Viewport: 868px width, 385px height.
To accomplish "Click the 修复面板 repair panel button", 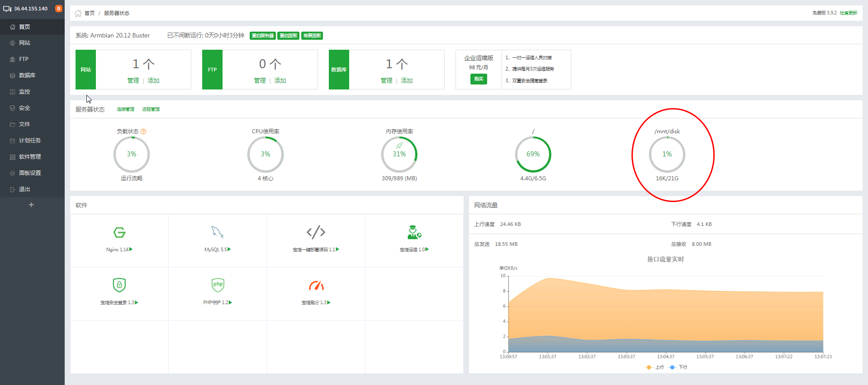I will pyautogui.click(x=312, y=36).
